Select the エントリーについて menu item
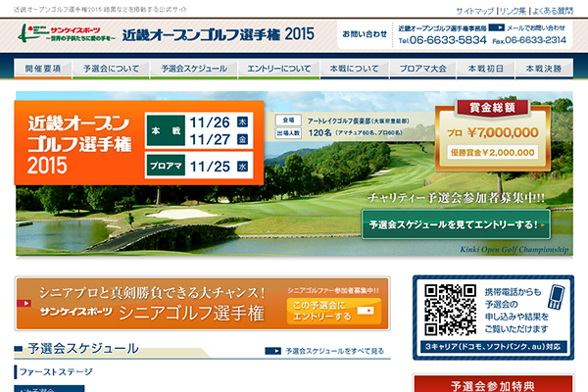This screenshot has height=392, width=588. click(x=278, y=69)
